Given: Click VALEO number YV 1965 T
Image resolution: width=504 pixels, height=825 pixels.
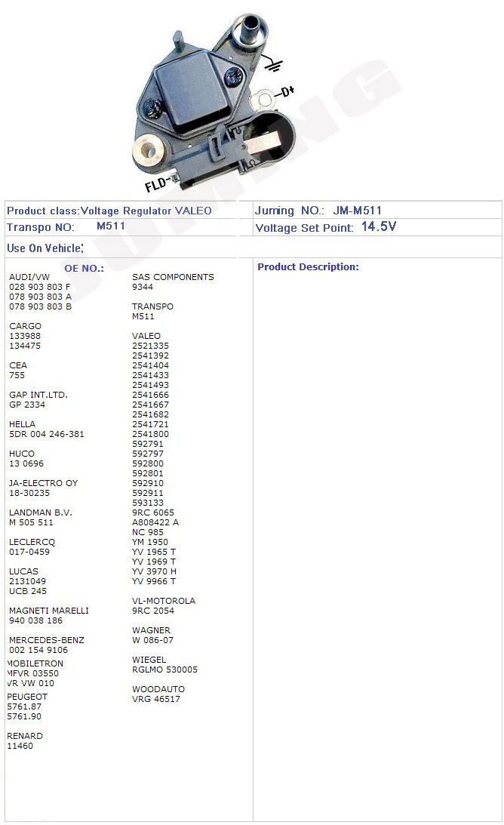Looking at the screenshot, I should pyautogui.click(x=154, y=552).
